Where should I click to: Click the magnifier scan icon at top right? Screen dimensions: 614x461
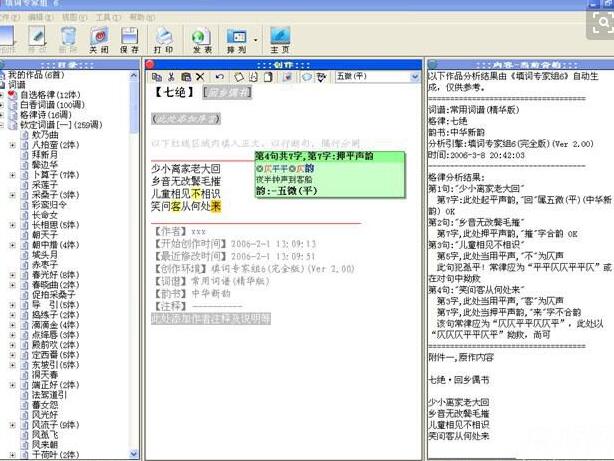point(603,23)
